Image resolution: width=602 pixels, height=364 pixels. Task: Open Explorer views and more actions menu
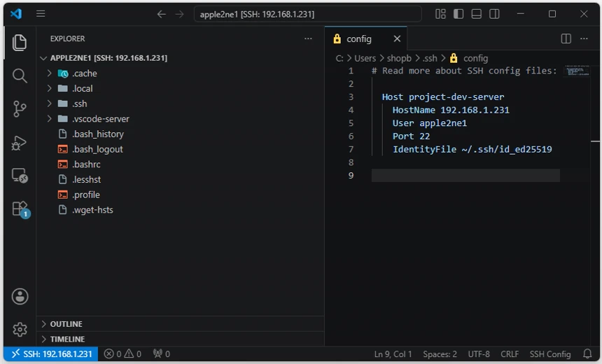pyautogui.click(x=308, y=38)
